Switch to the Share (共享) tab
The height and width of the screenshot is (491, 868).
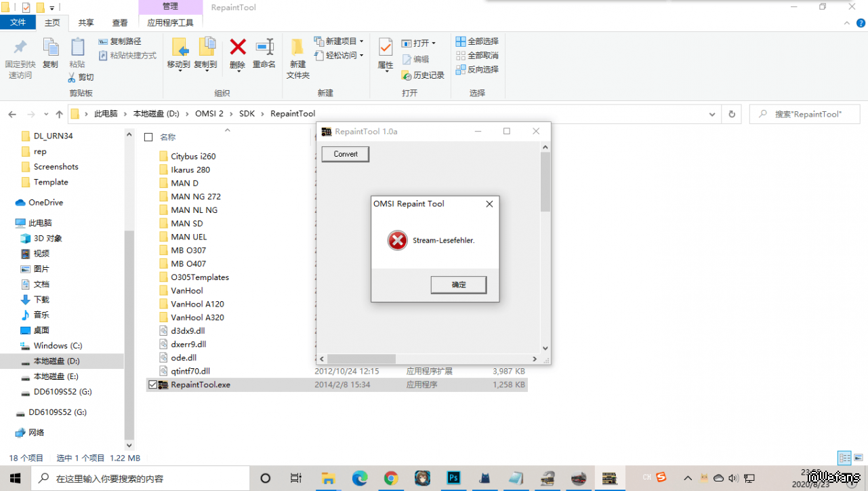coord(86,23)
